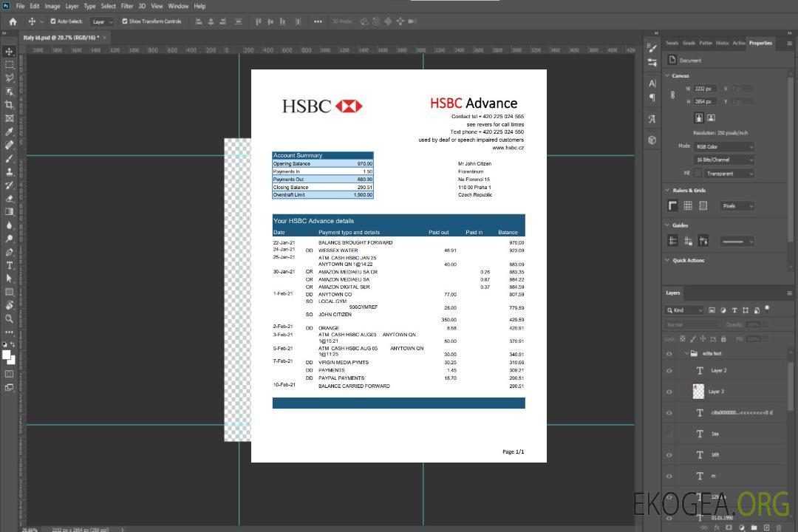Image resolution: width=798 pixels, height=532 pixels.
Task: Select the Eraser tool
Action: click(9, 199)
